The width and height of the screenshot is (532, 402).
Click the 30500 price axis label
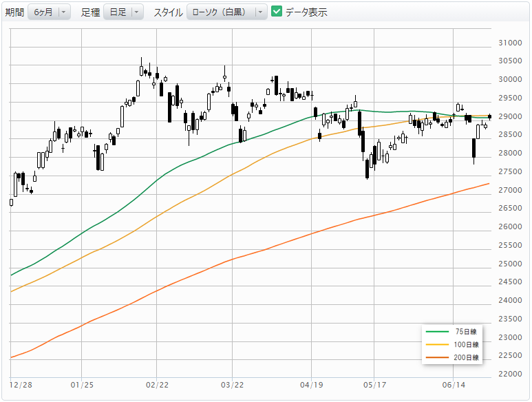[510, 61]
